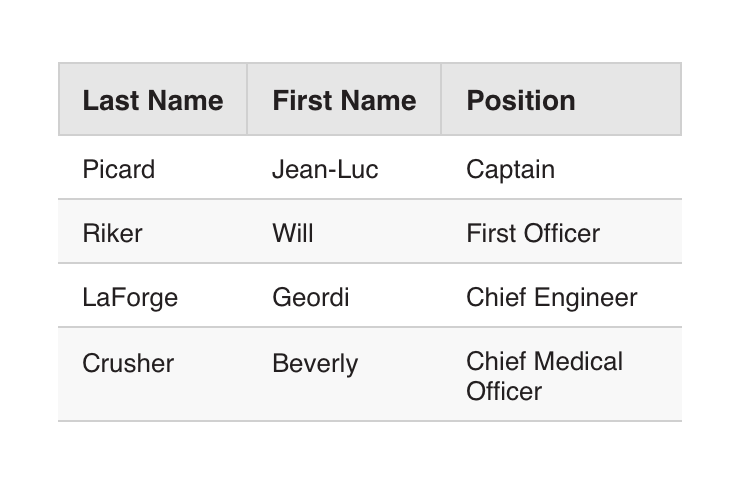Select the Jean-Luc first name cell
Screen dimensions: 740x482
(x=325, y=169)
